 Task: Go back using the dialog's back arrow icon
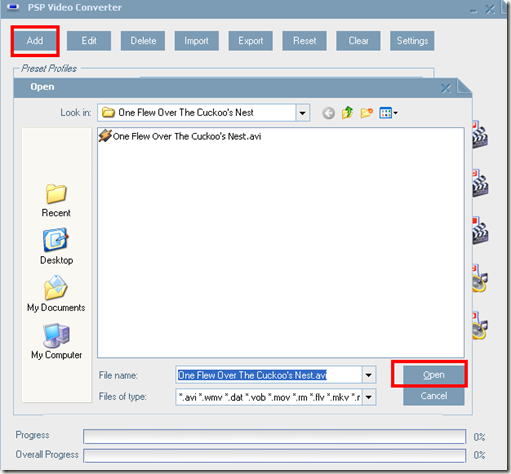(328, 113)
